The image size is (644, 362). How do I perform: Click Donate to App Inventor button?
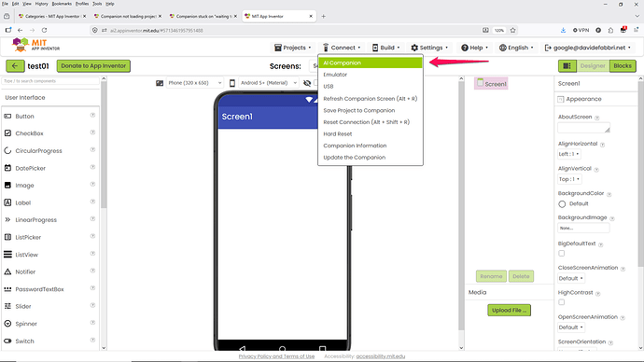click(x=93, y=65)
